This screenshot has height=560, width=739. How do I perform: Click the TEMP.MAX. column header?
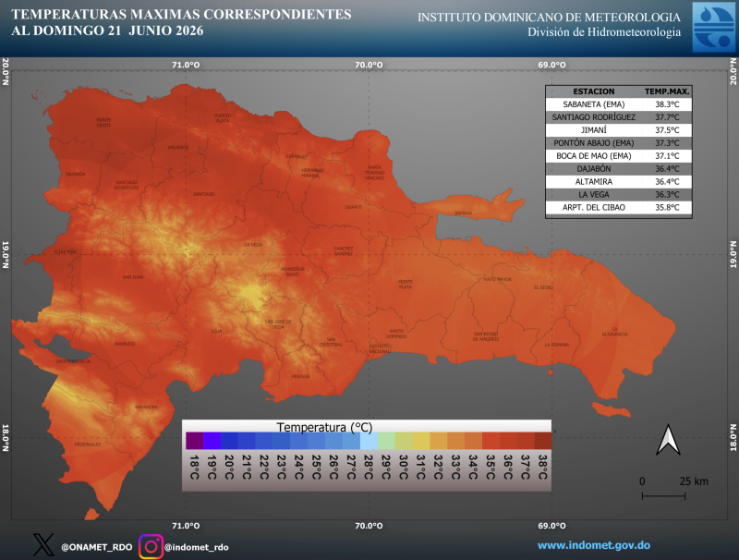(667, 91)
